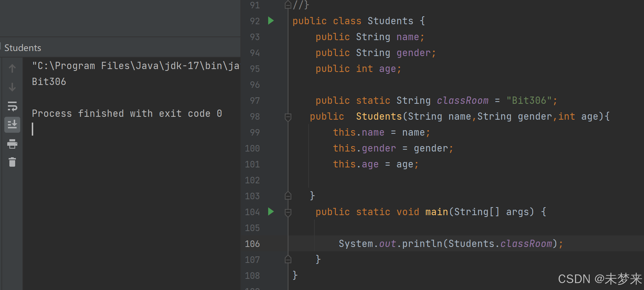The image size is (644, 290).
Task: Click the run arrow beside class Students
Action: click(271, 21)
